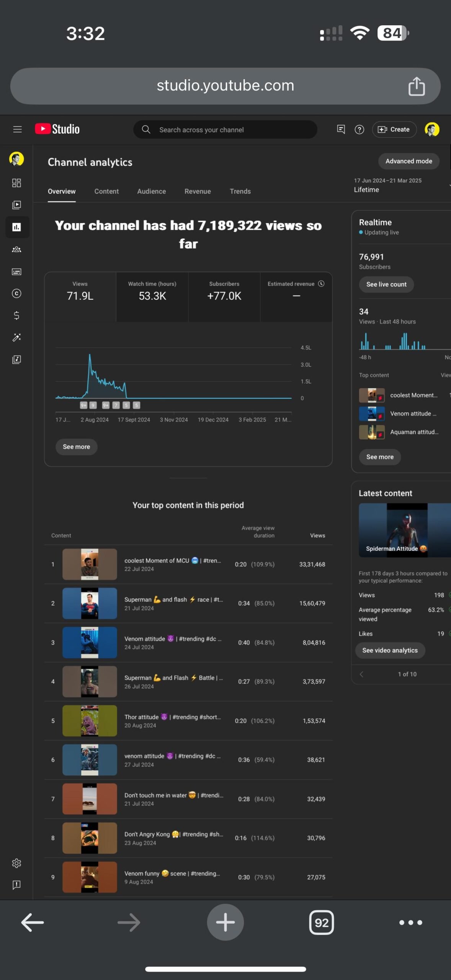Open the Superman and flash race video thumbnail

[x=90, y=603]
